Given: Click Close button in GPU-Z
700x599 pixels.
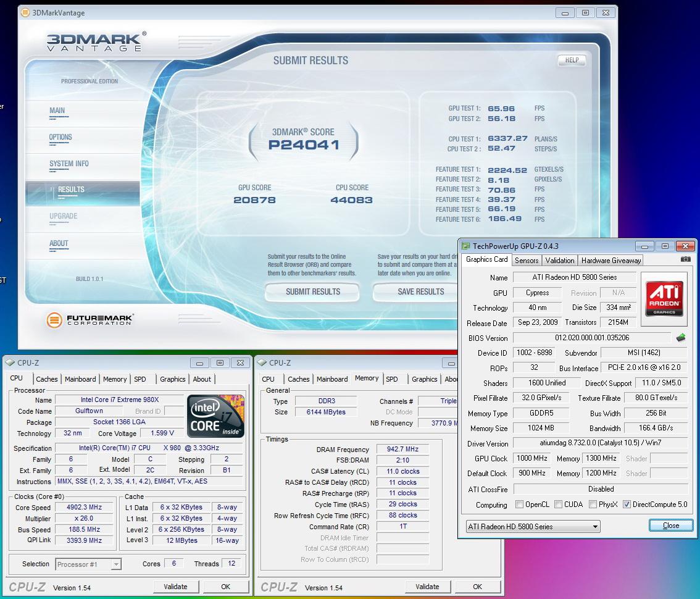Looking at the screenshot, I should pyautogui.click(x=671, y=526).
